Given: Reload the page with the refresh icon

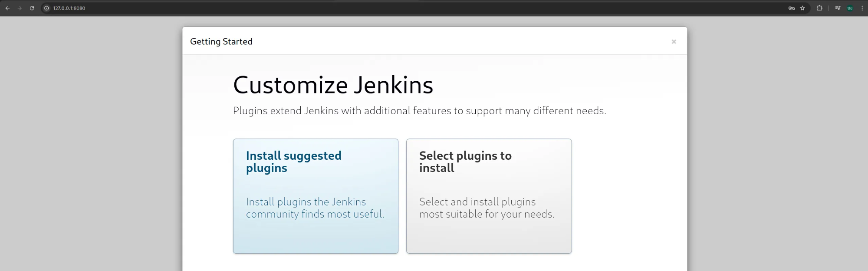Looking at the screenshot, I should (32, 8).
